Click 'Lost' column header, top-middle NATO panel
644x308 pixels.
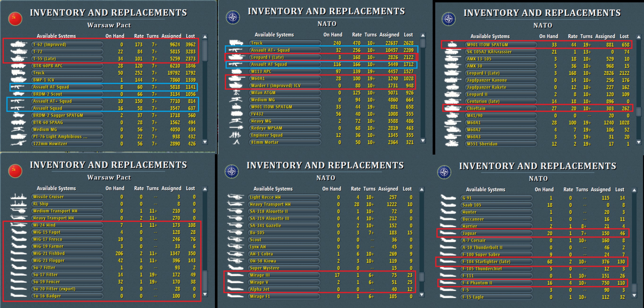tap(408, 35)
